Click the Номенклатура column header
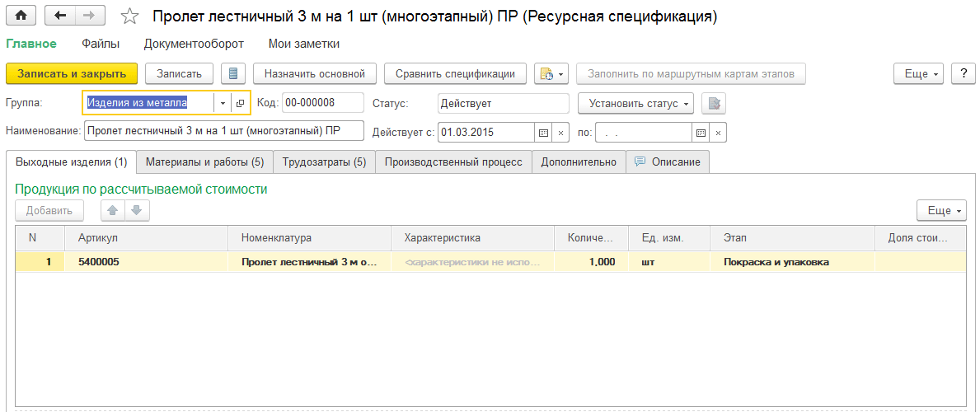 309,237
